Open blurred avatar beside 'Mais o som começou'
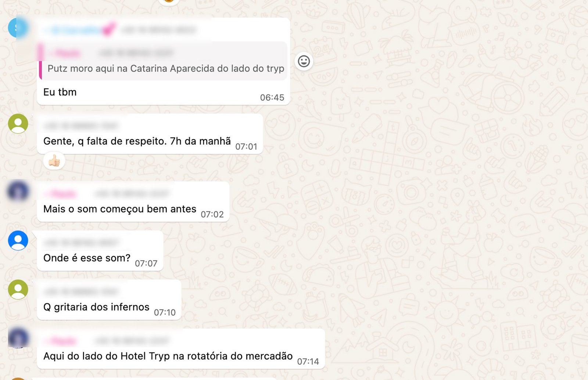588x380 pixels. pyautogui.click(x=18, y=191)
